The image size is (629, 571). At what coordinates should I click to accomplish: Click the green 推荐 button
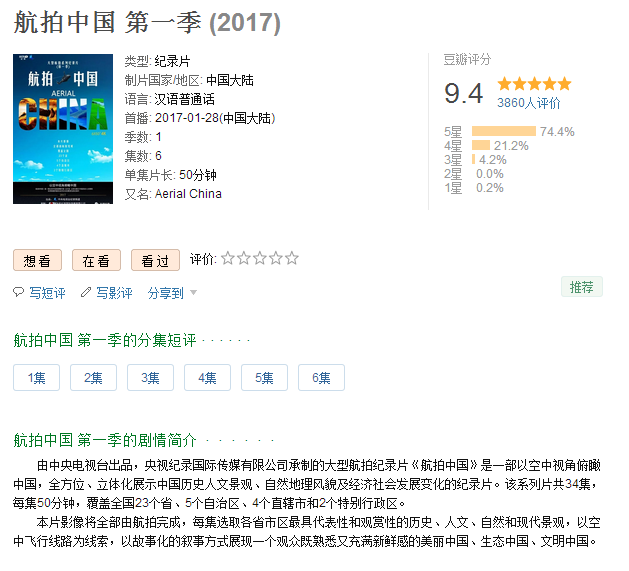pos(582,287)
